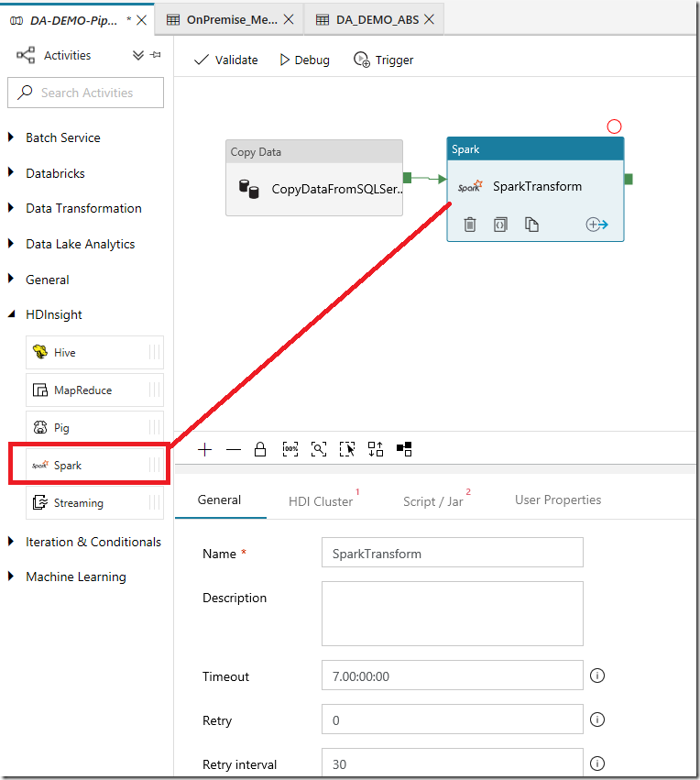
Task: Expand the Databricks activity group
Action: point(12,173)
